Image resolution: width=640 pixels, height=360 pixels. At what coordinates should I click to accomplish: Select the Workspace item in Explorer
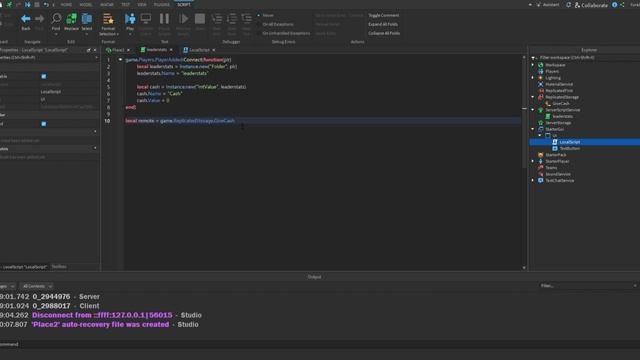555,65
